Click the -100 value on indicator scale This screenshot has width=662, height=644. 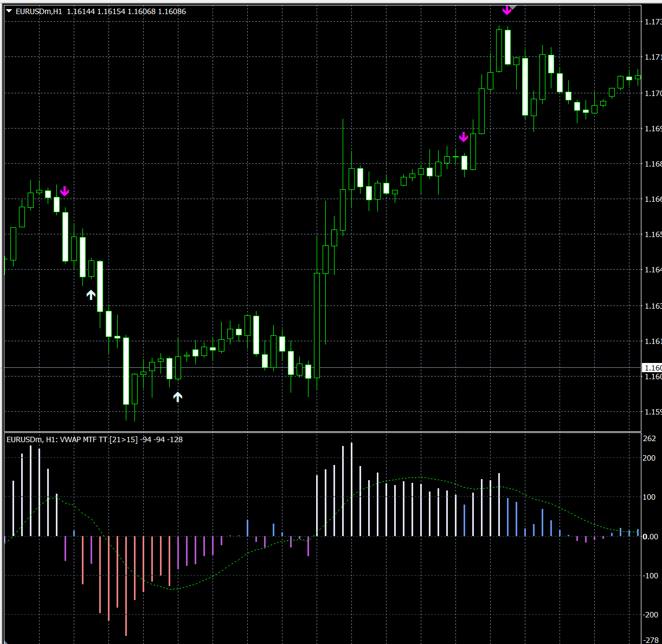click(650, 576)
